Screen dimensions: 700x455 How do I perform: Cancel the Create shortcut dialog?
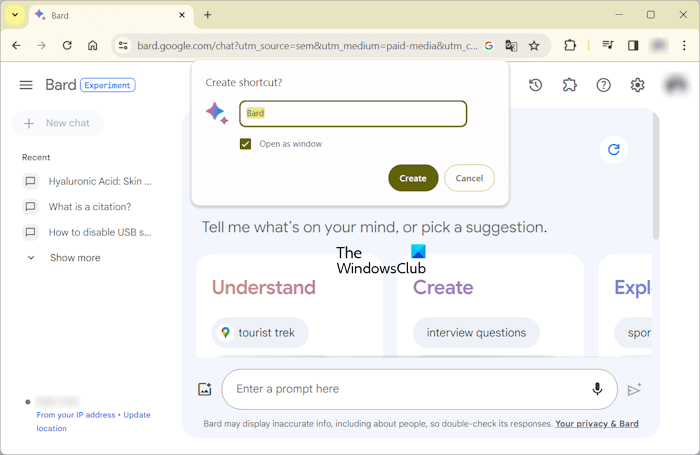[469, 178]
